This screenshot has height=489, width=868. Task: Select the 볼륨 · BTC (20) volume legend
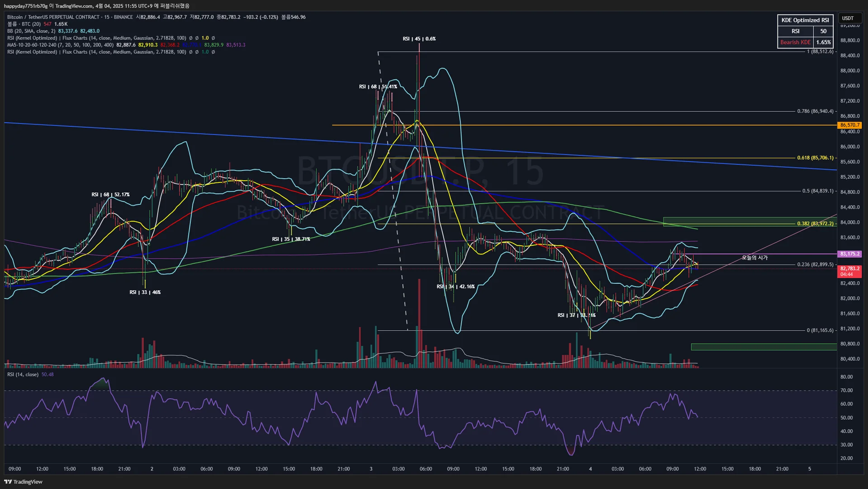(x=24, y=24)
